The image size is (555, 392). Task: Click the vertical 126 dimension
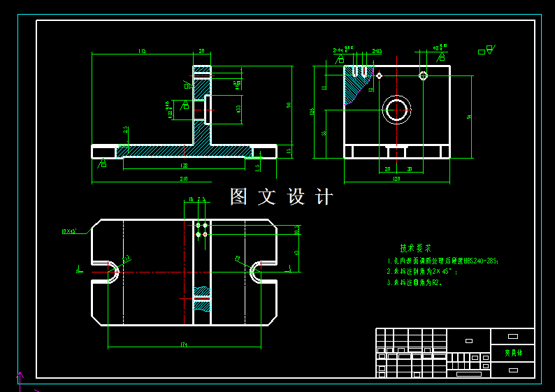[312, 111]
